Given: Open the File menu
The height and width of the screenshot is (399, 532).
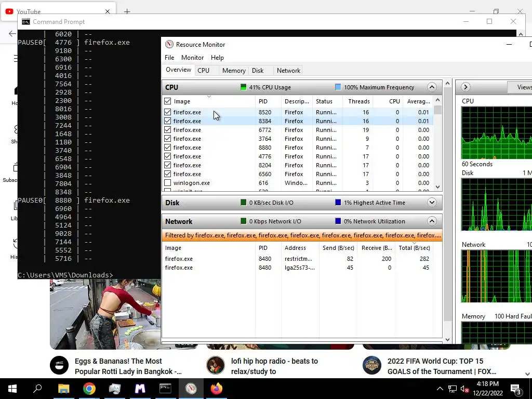Looking at the screenshot, I should pyautogui.click(x=169, y=58).
